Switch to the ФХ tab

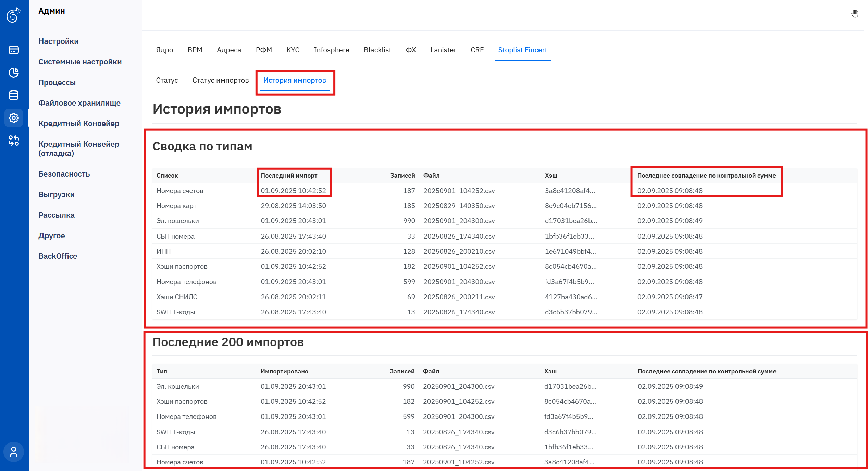point(411,50)
